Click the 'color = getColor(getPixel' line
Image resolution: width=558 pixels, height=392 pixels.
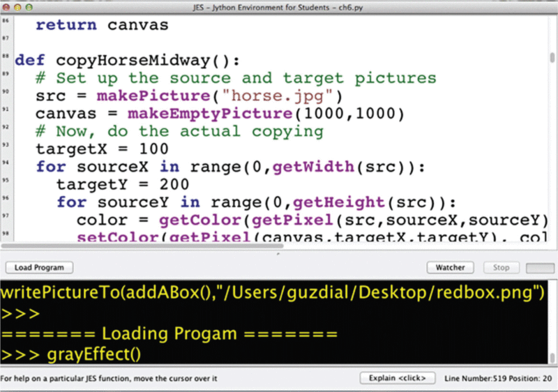point(312,220)
